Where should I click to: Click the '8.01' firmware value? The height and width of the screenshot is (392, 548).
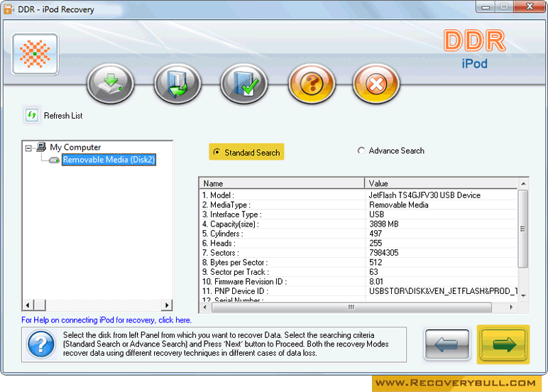click(376, 282)
